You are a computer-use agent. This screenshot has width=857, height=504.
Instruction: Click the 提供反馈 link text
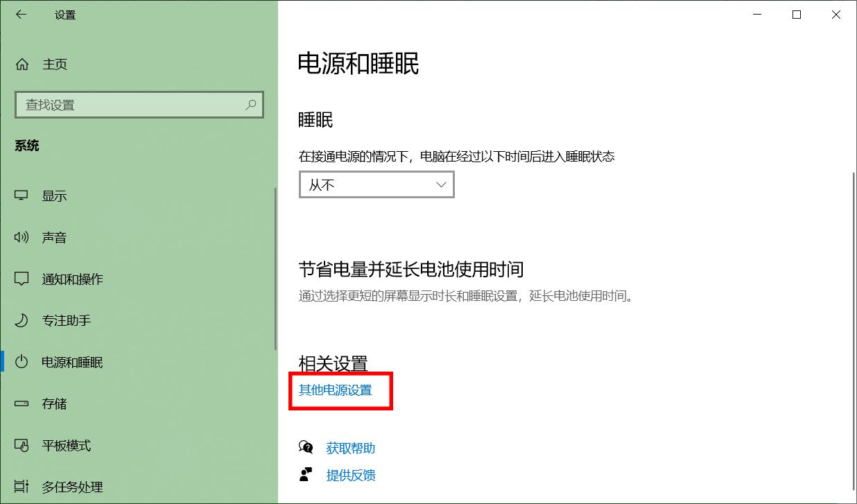350,474
